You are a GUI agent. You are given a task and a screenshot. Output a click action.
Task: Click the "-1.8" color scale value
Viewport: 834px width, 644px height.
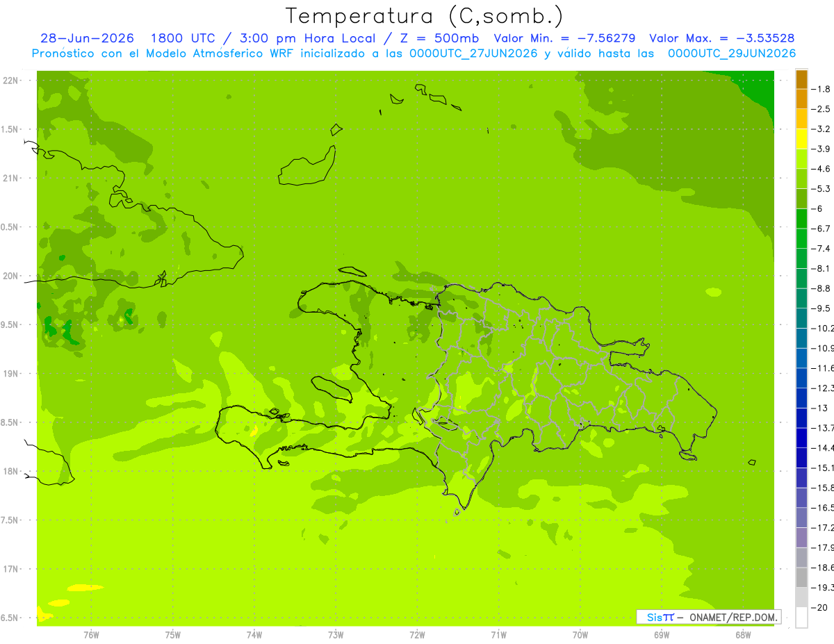coord(821,89)
